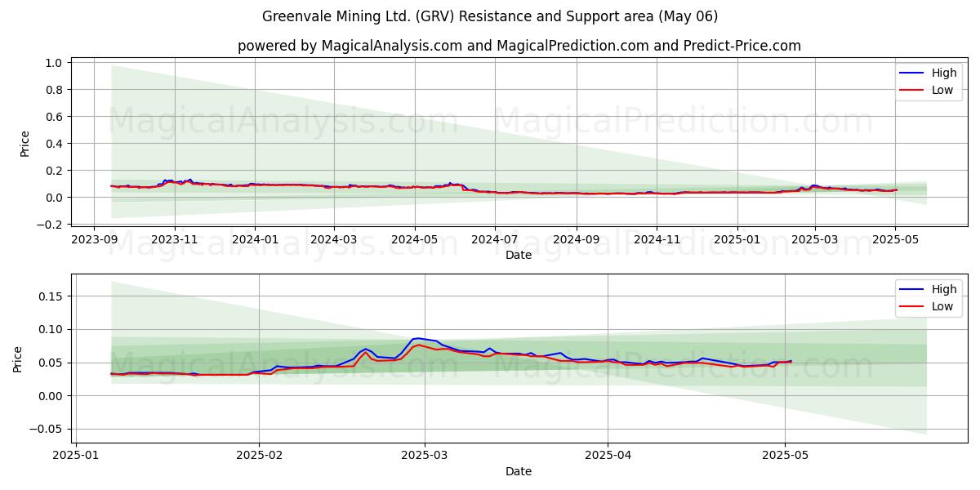Click the 'High' legend entry in the bottom chart
This screenshot has width=980, height=490.
tap(930, 289)
